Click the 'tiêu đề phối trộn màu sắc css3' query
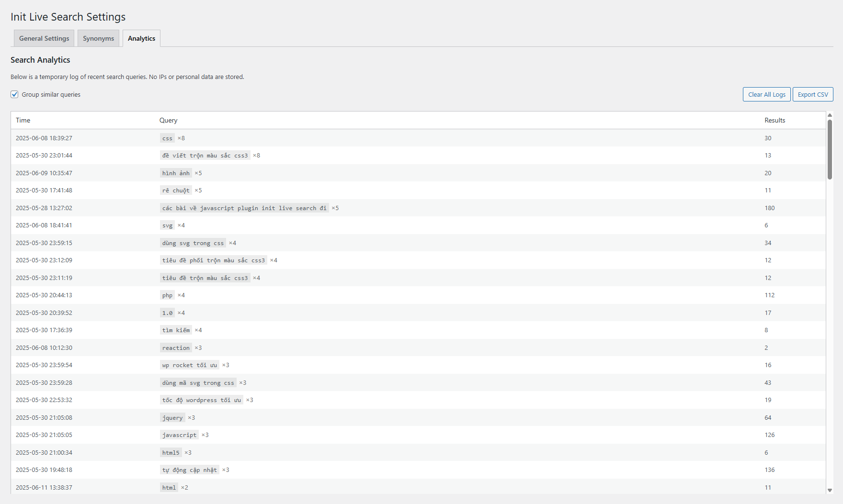843x504 pixels. click(x=214, y=260)
